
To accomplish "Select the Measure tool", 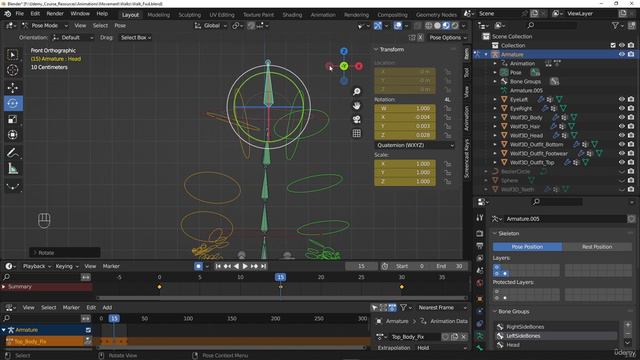I will coord(13,169).
